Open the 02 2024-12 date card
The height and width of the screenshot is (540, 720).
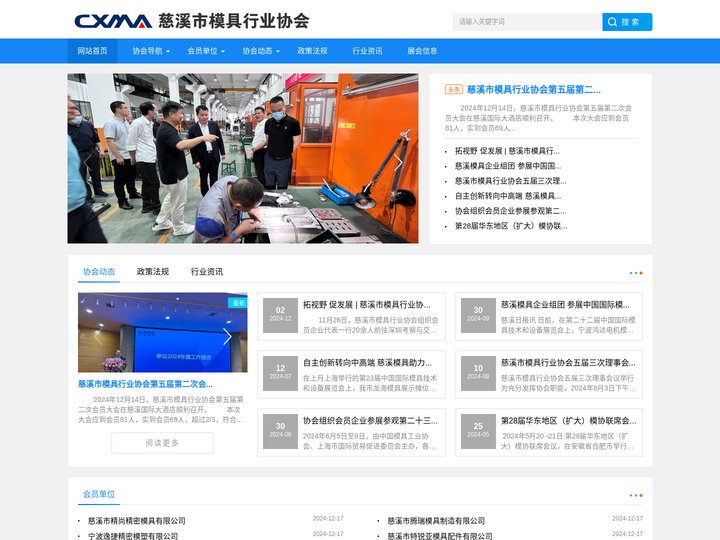point(280,315)
